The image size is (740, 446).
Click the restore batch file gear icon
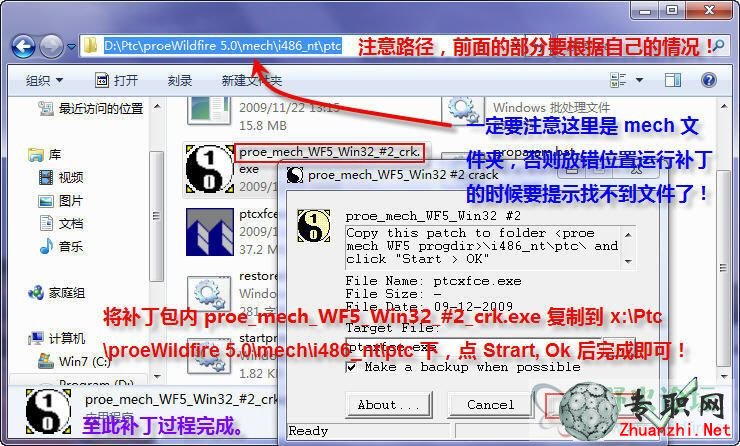click(x=209, y=294)
